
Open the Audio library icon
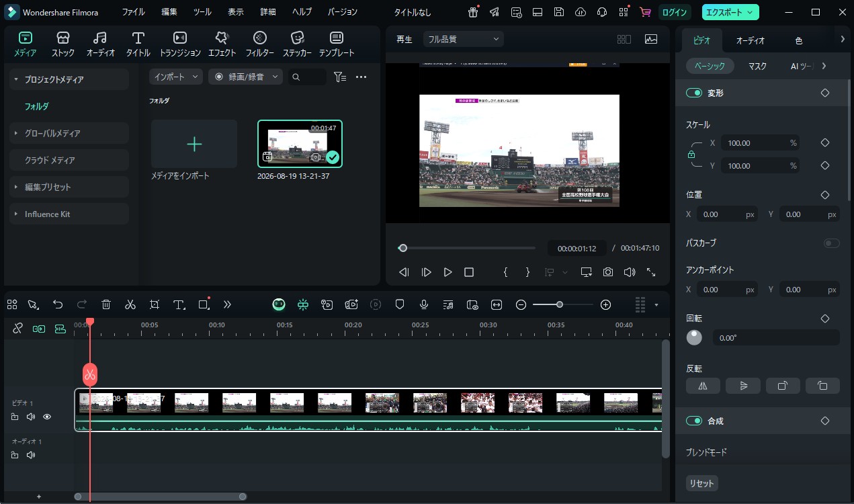pyautogui.click(x=100, y=38)
